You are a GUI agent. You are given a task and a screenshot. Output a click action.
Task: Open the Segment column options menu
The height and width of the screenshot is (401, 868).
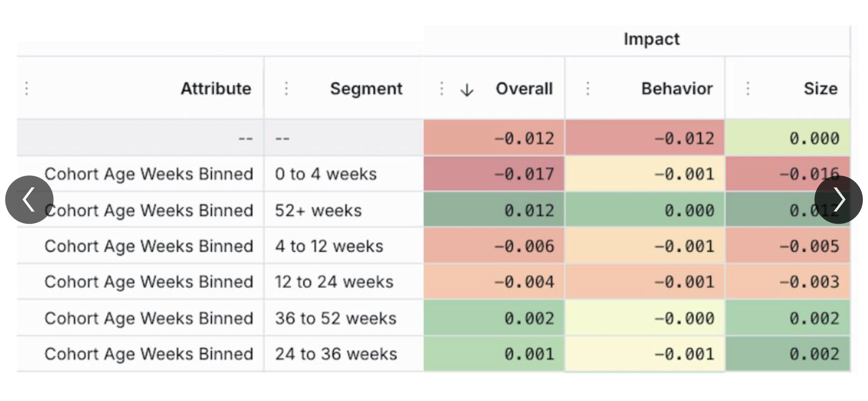coord(287,88)
